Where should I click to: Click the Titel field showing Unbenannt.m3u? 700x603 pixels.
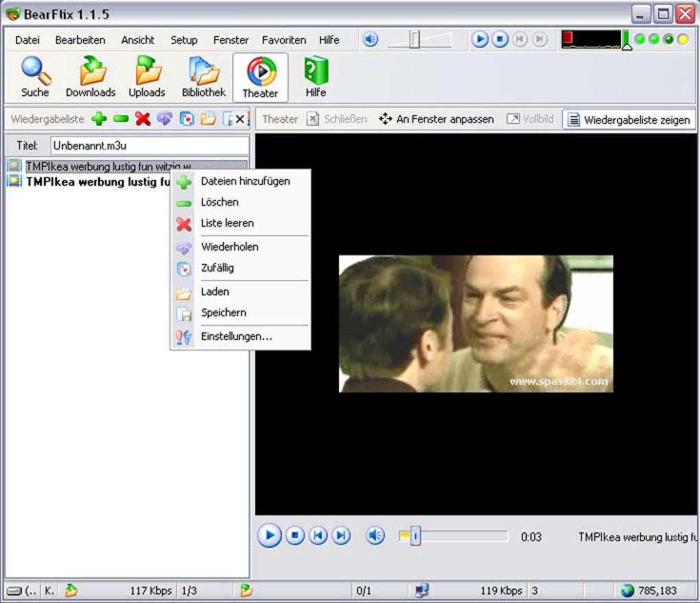(x=150, y=145)
